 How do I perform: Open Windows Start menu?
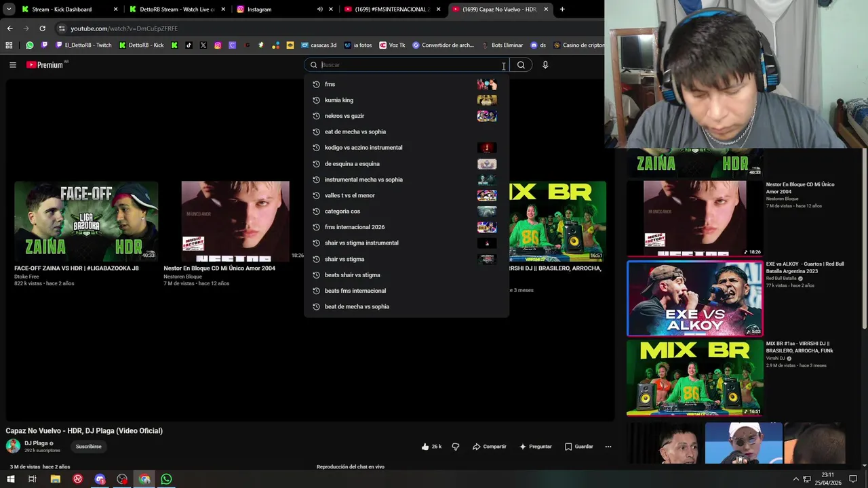10,479
